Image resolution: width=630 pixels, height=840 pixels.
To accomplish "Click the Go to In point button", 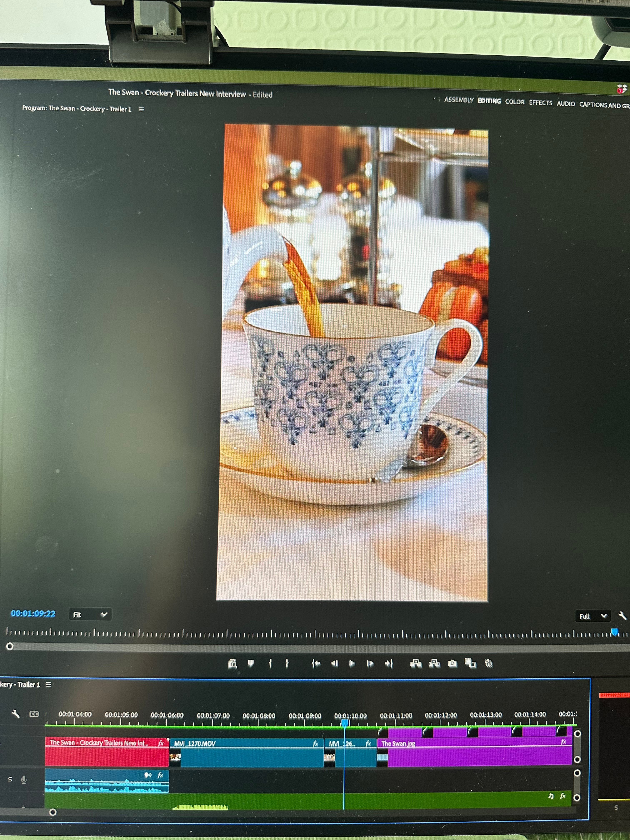I will pyautogui.click(x=316, y=663).
